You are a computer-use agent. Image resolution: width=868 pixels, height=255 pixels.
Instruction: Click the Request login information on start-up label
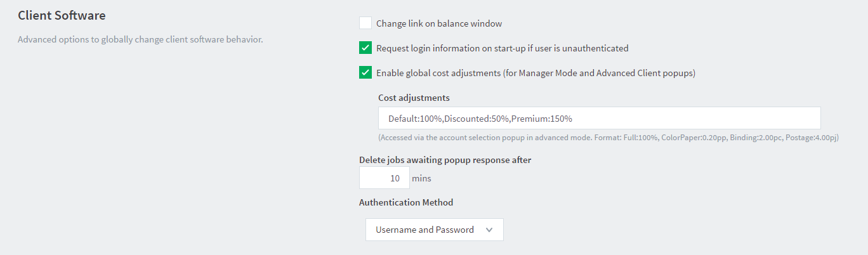503,48
